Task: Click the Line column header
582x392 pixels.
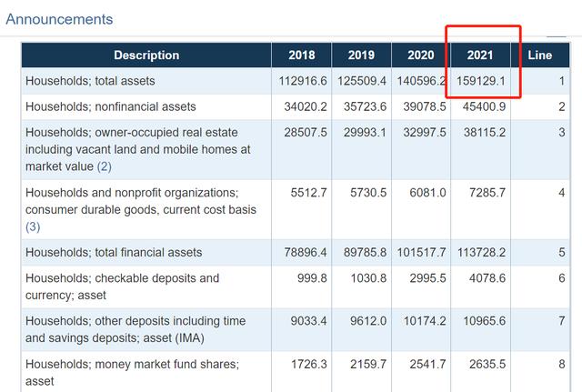Action: tap(539, 55)
